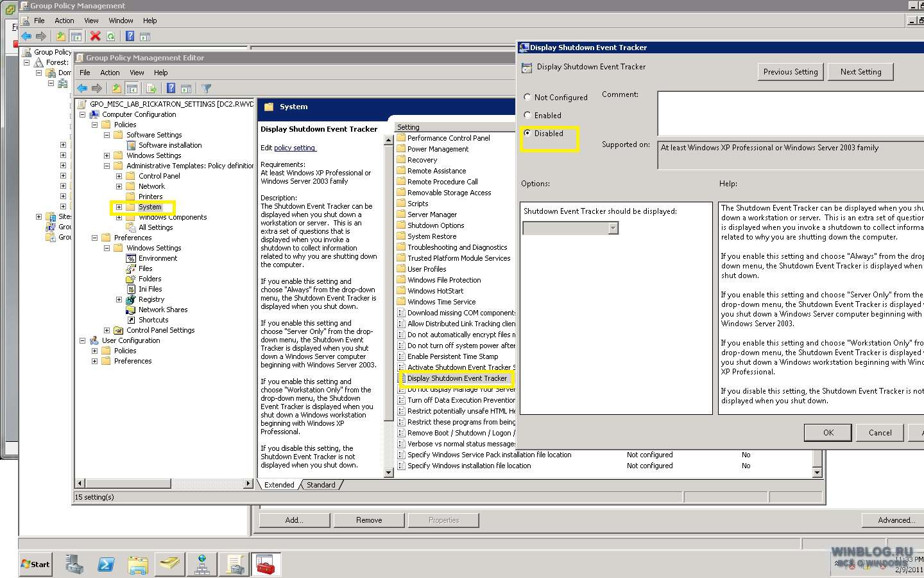Screen dimensions: 924x578
Task: Click the yellow books taskbar icon
Action: pyautogui.click(x=170, y=565)
